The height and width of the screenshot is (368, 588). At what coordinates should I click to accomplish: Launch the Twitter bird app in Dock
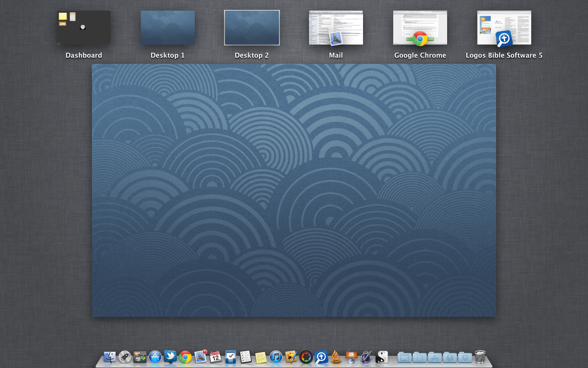(170, 357)
